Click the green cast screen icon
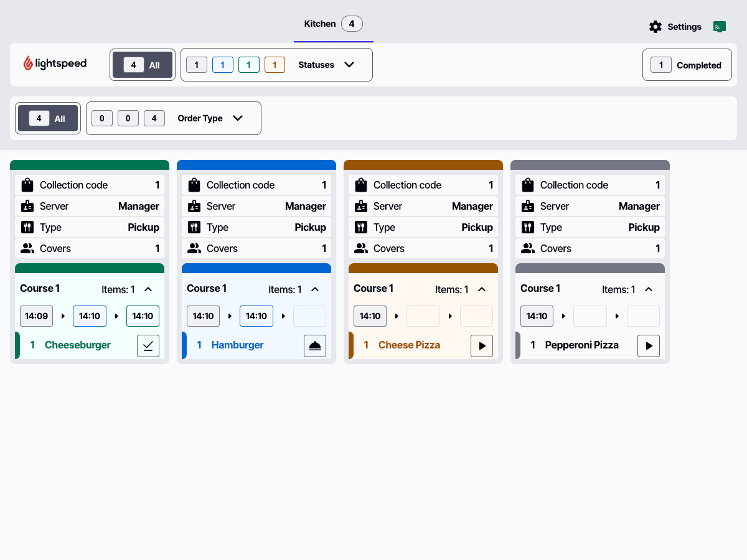 (720, 27)
